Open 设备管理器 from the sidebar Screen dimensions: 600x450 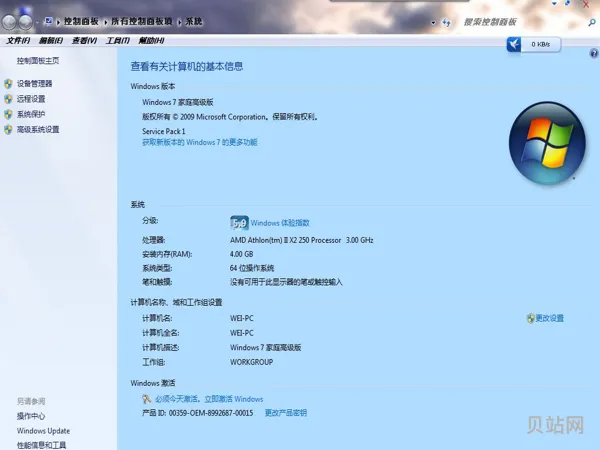pyautogui.click(x=34, y=83)
